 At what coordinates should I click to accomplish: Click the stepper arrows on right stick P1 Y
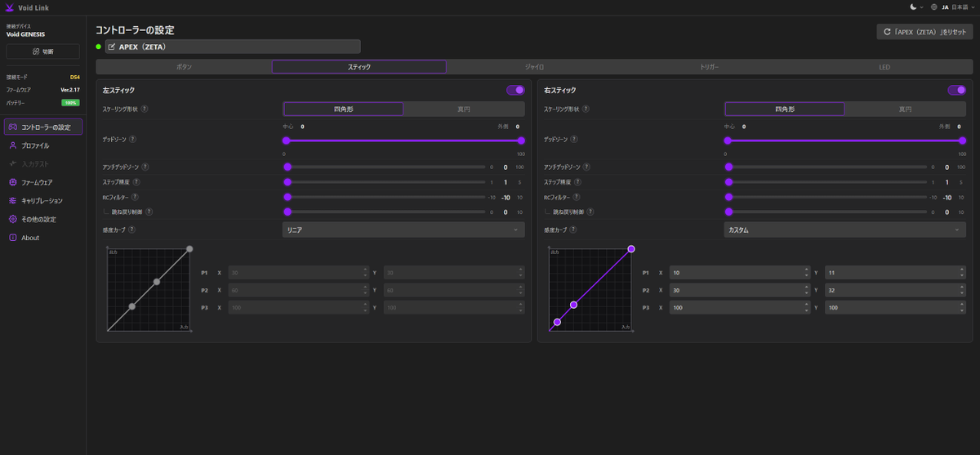962,272
